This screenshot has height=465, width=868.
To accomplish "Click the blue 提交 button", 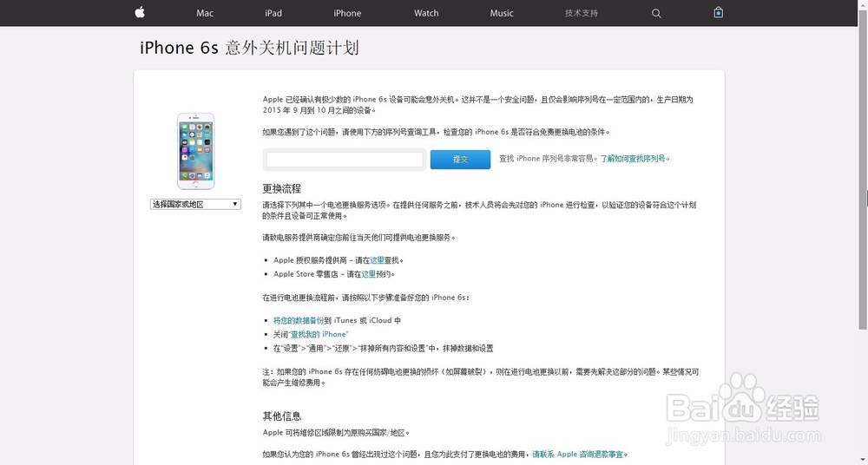I will click(x=461, y=160).
